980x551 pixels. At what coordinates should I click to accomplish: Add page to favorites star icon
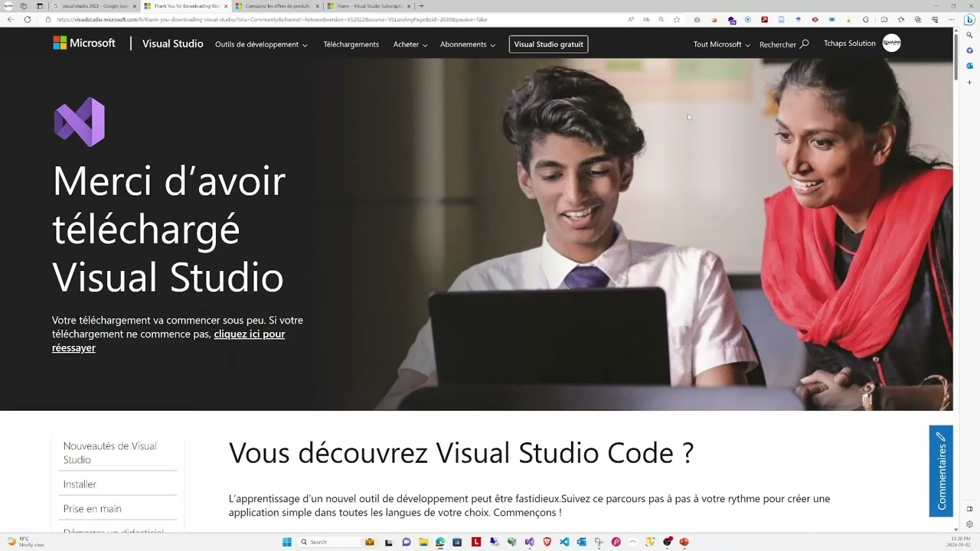[x=677, y=19]
